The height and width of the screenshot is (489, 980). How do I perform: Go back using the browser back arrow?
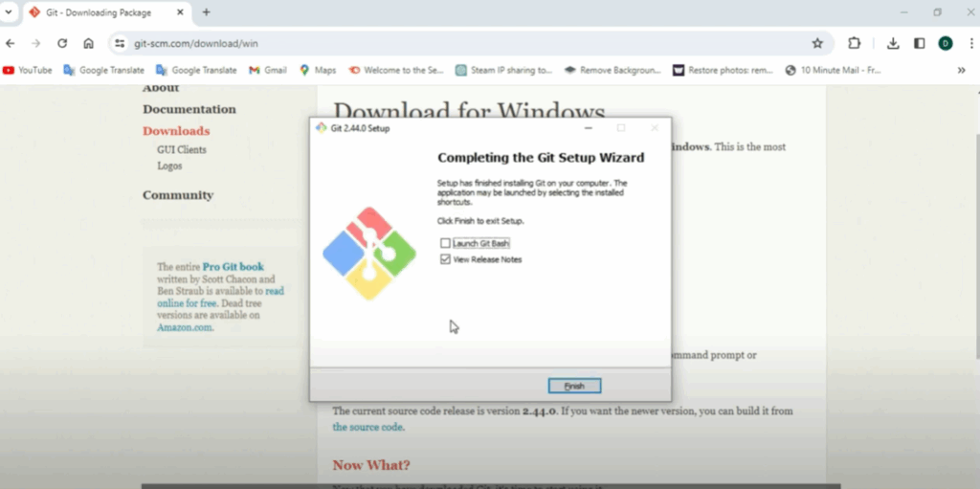click(11, 43)
